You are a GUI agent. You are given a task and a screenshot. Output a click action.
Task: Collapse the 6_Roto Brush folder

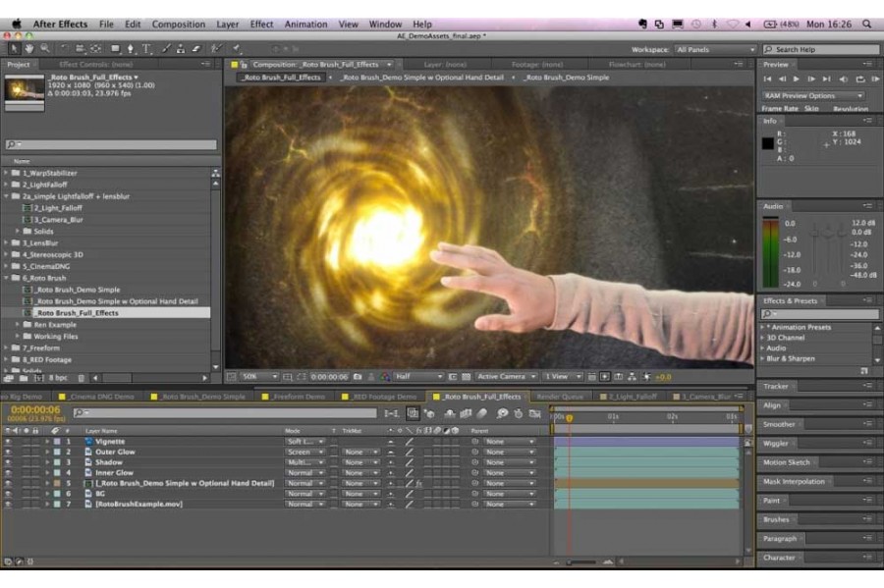[6, 278]
